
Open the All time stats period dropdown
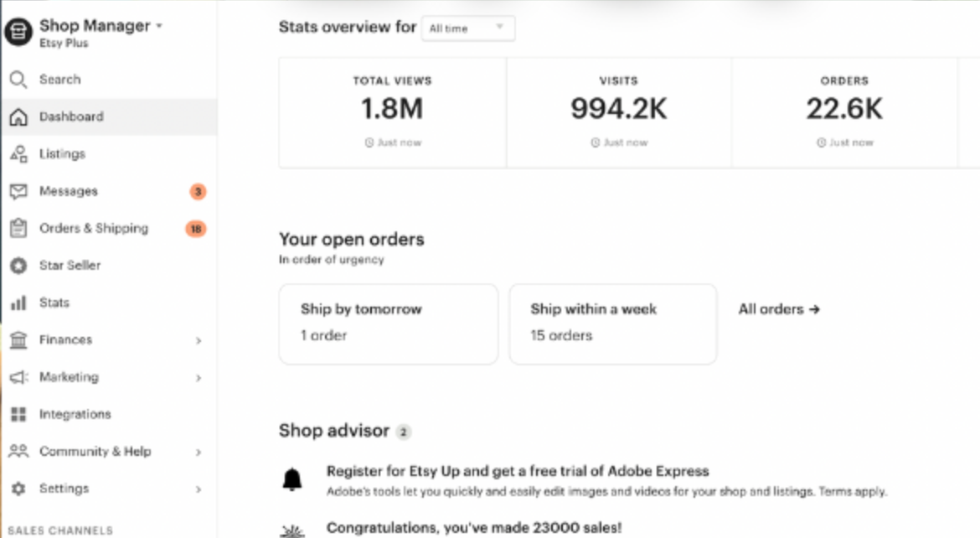coord(468,28)
